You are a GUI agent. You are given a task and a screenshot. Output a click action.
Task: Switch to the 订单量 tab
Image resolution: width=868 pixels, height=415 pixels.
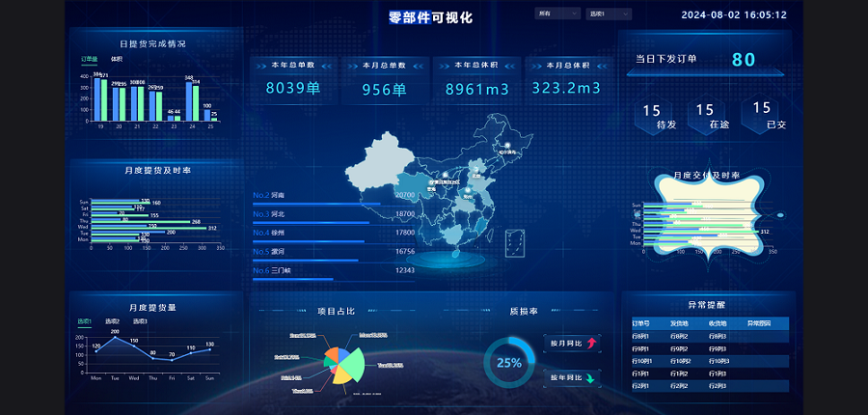89,60
